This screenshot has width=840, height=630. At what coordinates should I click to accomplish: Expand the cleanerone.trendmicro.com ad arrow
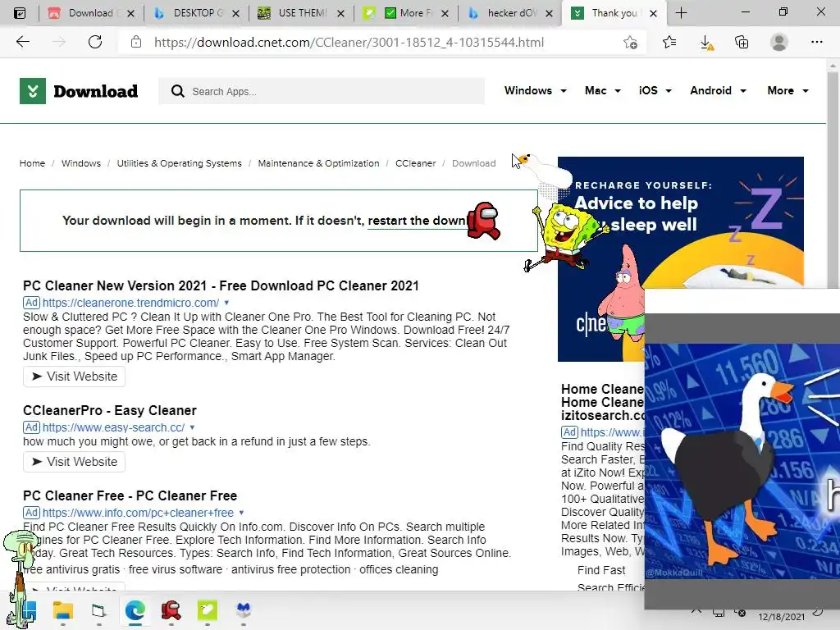(226, 303)
